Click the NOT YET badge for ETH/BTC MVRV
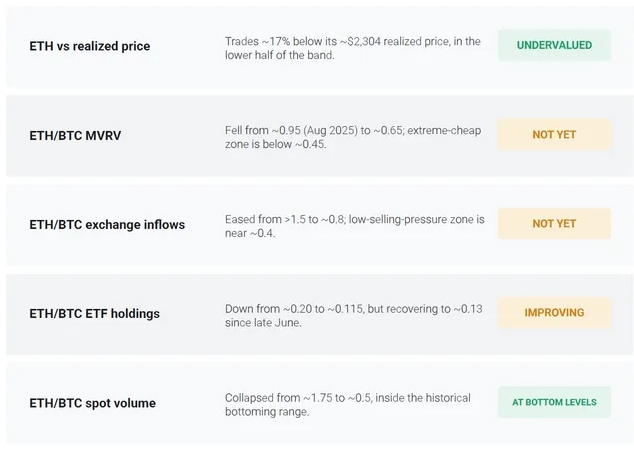Viewport: 634px width, 451px height. click(554, 134)
